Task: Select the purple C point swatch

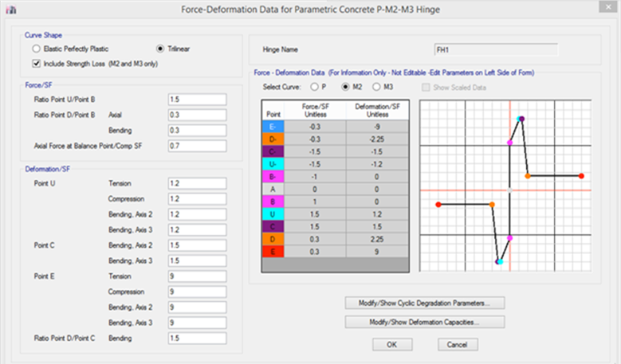Action: click(x=273, y=227)
